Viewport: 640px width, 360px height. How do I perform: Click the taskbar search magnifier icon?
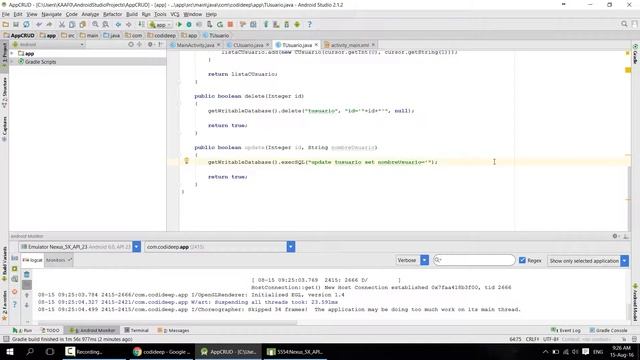click(x=30, y=352)
